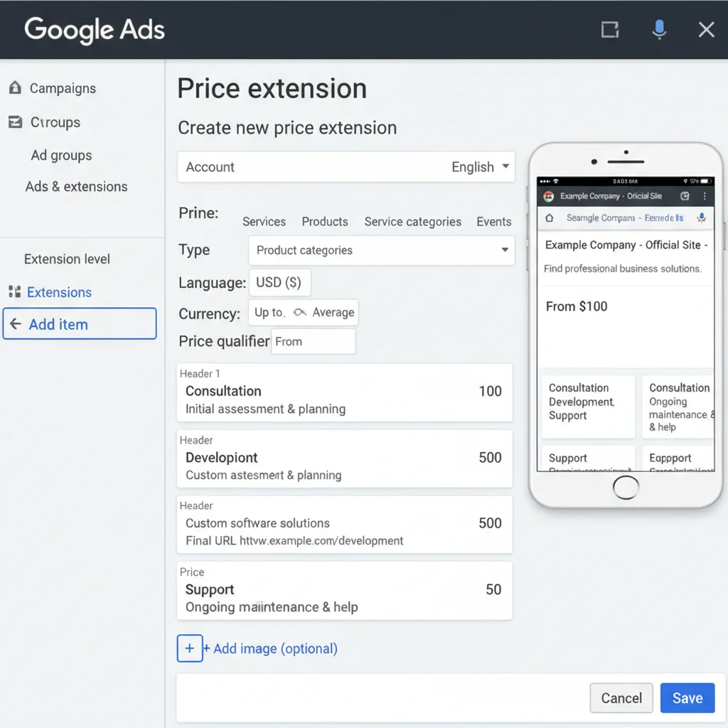Edit Ongoing maintenance & help description

pyautogui.click(x=272, y=607)
